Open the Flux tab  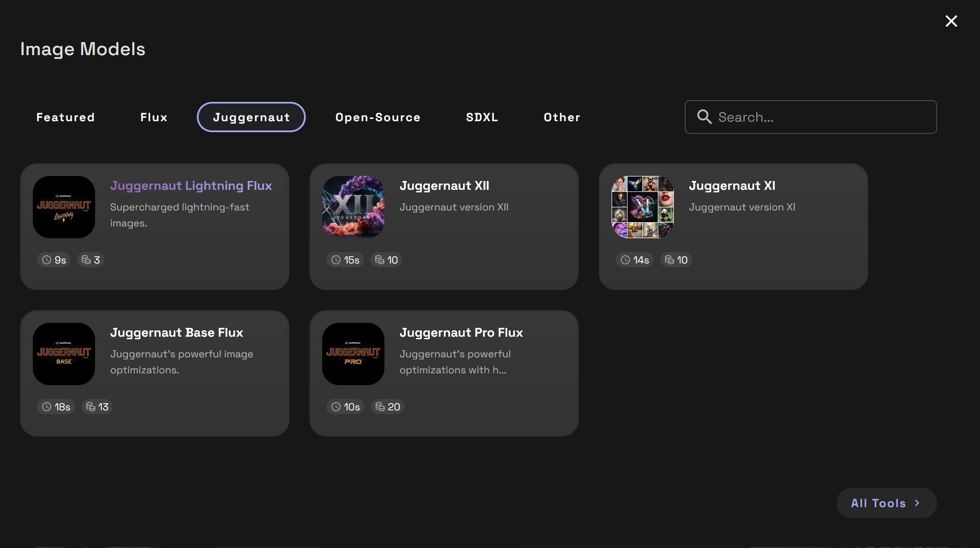point(154,117)
